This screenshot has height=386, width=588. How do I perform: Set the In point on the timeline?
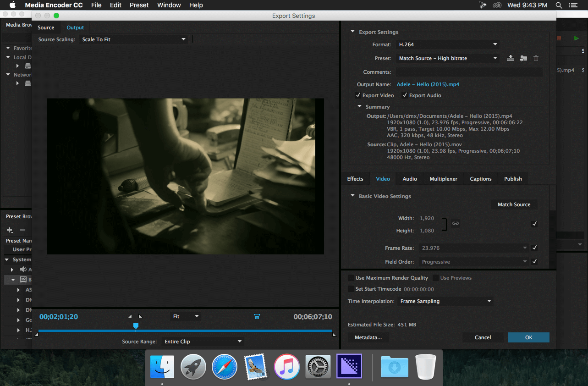click(130, 316)
